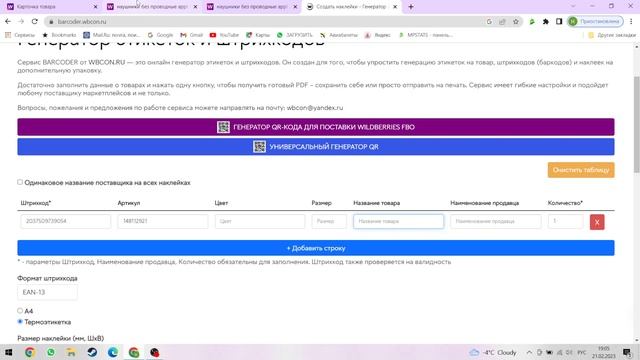Open the Wildberries FBO QR-code generator
The image size is (640, 360).
316,127
